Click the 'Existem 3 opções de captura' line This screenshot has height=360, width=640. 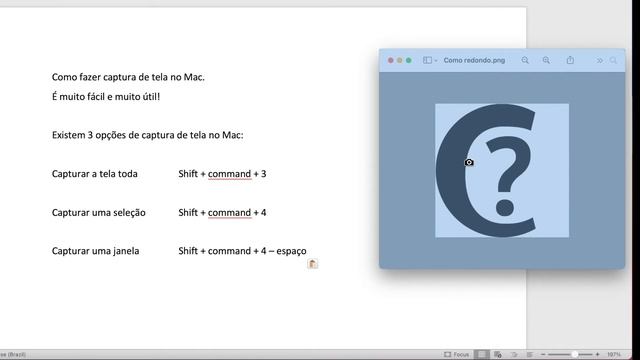tap(147, 135)
